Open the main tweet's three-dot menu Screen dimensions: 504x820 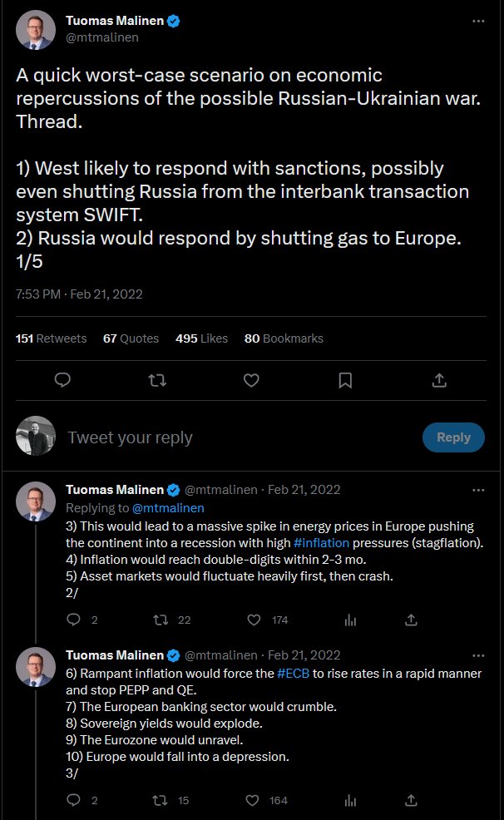click(477, 21)
